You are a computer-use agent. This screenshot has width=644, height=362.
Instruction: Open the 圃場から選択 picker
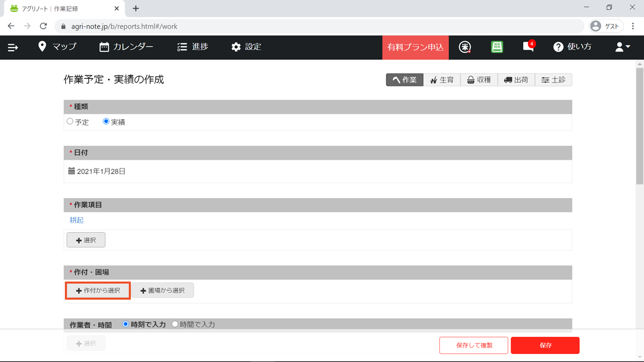pos(163,291)
